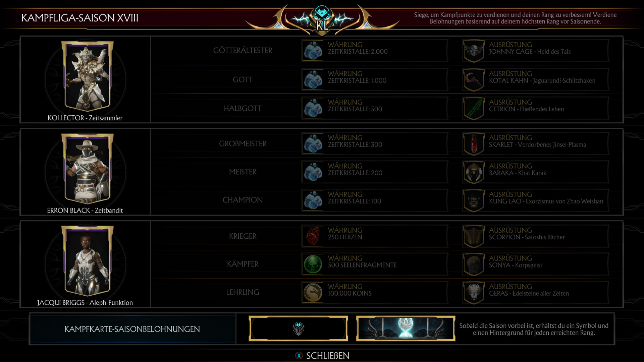Select the season background reward card
This screenshot has height=362, width=644.
406,328
